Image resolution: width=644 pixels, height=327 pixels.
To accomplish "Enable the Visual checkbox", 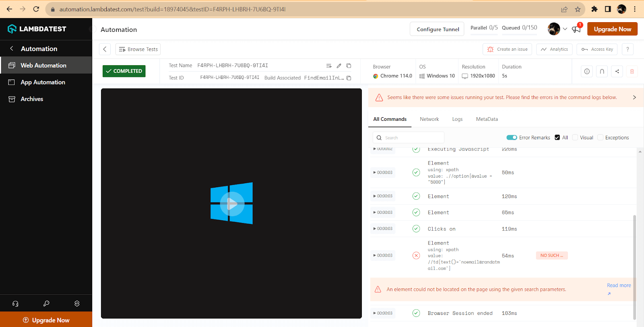I will point(575,137).
